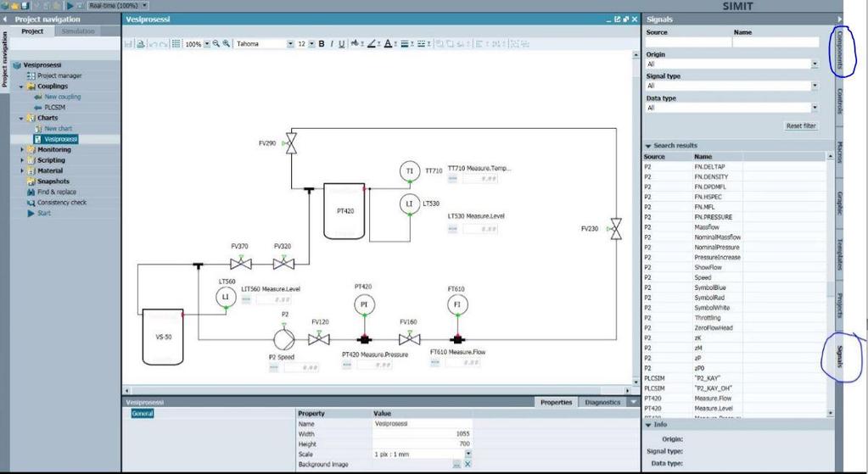Viewport: 868px width, 474px height.
Task: Switch to the Project tab
Action: pyautogui.click(x=32, y=31)
